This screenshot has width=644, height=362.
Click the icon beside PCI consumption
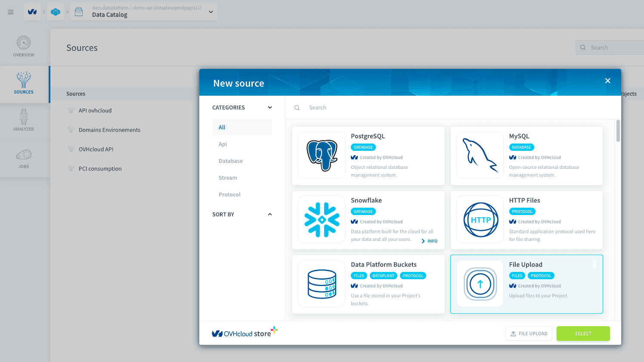tap(71, 169)
